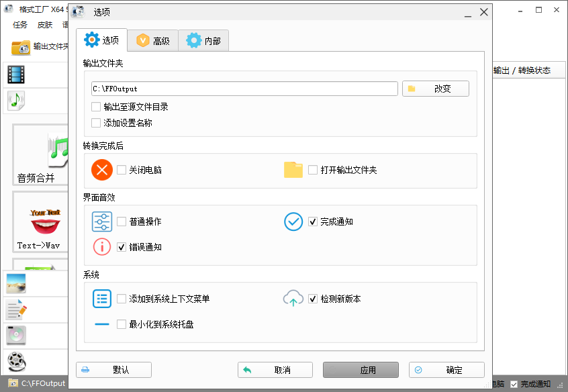Switch to the 内部 tab

point(203,40)
